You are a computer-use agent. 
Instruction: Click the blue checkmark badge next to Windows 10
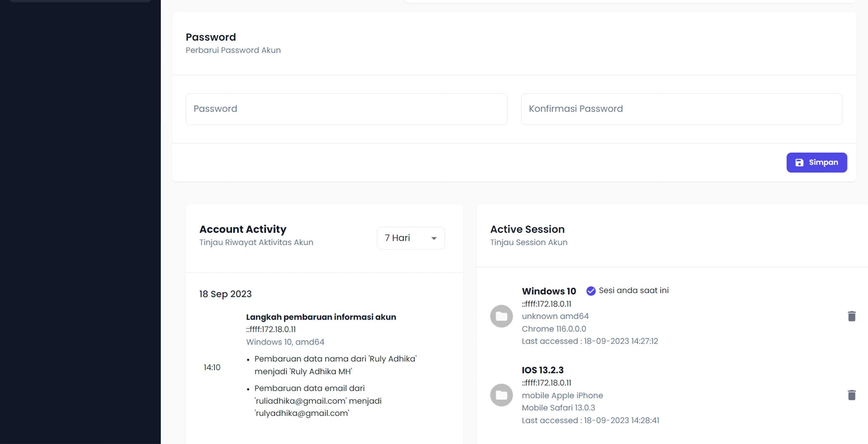point(590,291)
